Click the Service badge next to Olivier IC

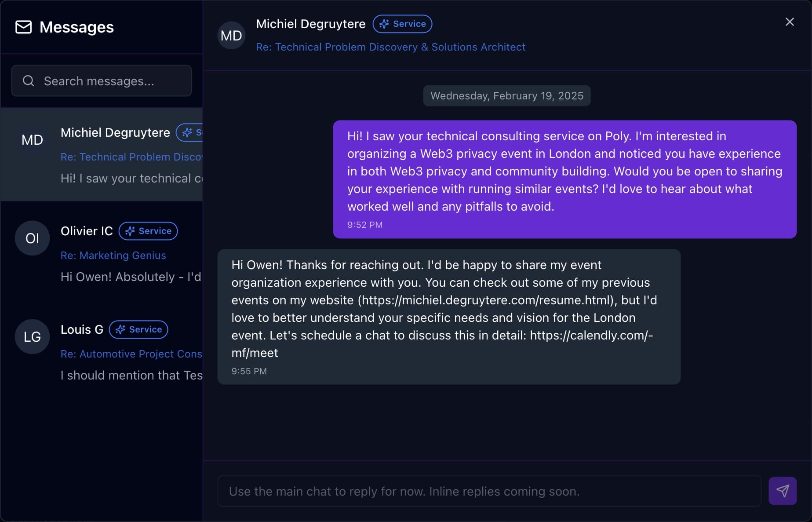(x=148, y=231)
